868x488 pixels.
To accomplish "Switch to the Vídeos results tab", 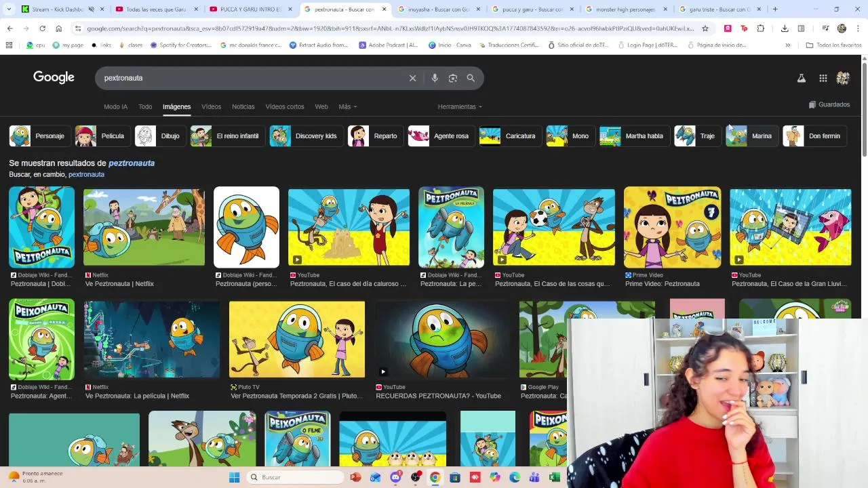I will [211, 106].
